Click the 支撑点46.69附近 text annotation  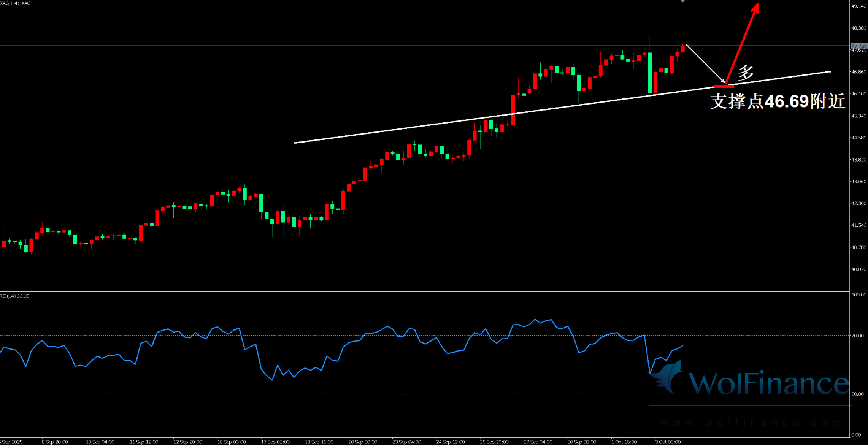tap(777, 101)
